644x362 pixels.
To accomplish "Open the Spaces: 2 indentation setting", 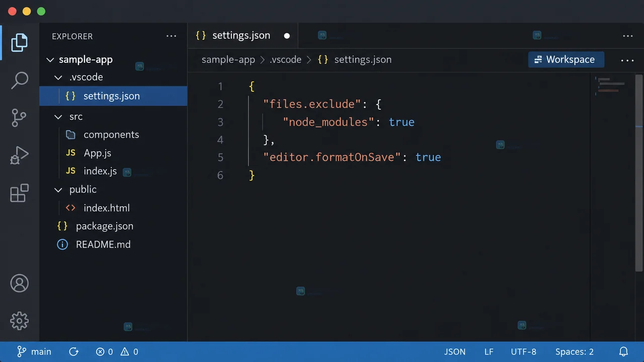I will tap(575, 352).
